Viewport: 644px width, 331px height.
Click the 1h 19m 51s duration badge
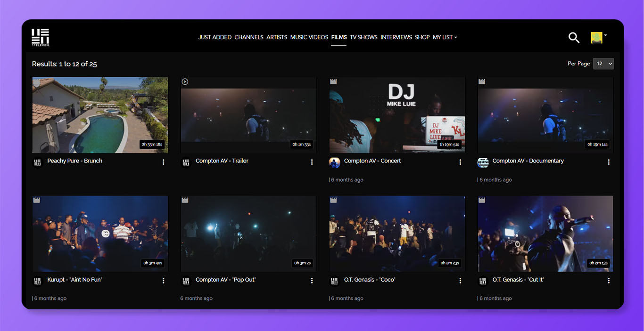[449, 144]
